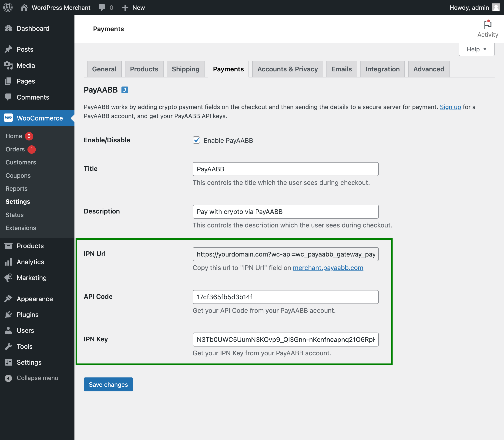Open the Integration tab
504x440 pixels.
(383, 69)
